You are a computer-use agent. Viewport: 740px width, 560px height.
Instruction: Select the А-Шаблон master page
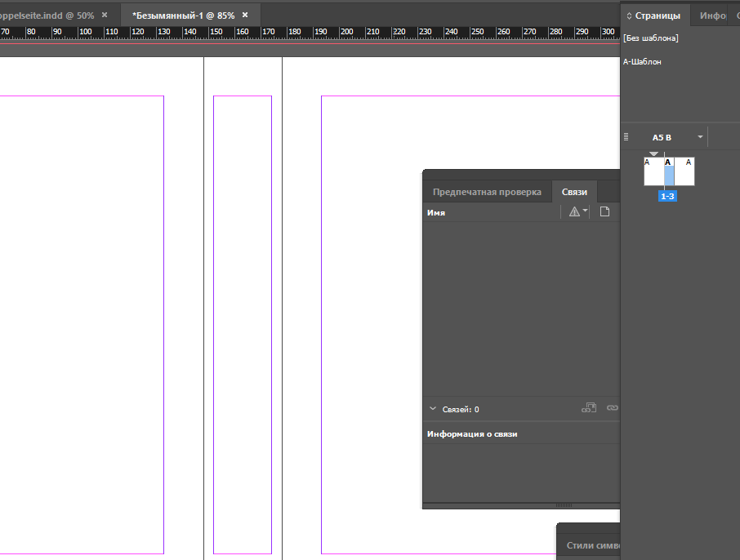click(x=642, y=62)
